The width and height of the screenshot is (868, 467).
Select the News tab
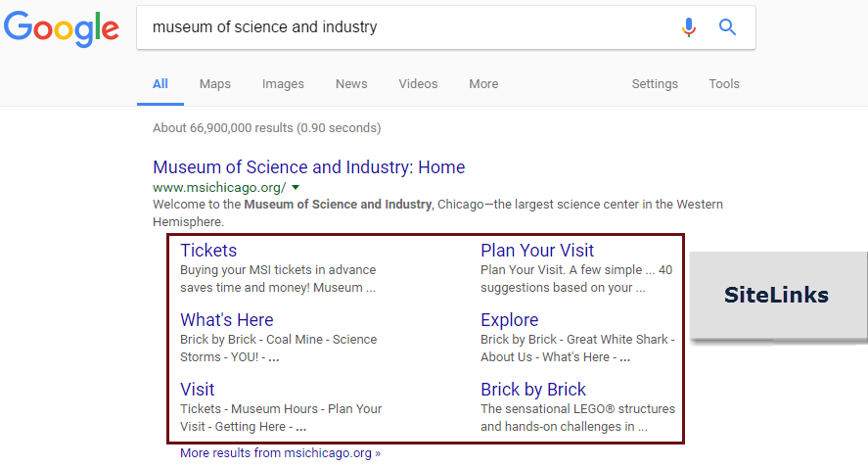click(351, 84)
